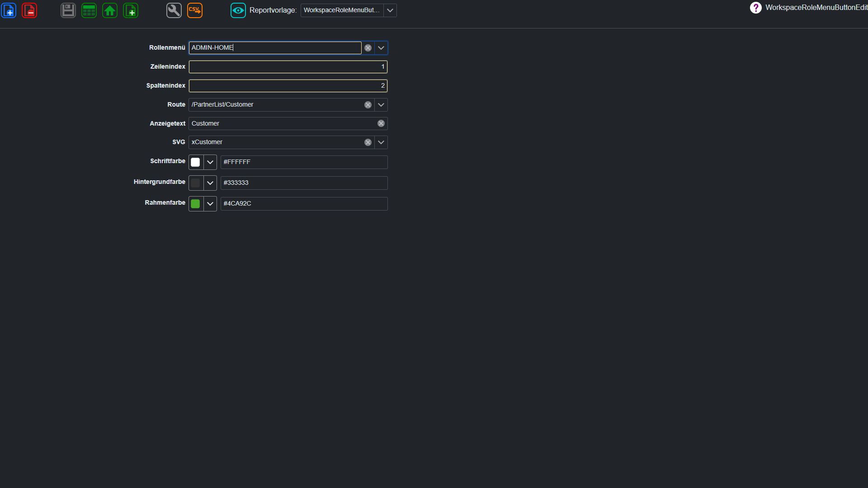Expand the Route dropdown arrow
Screen dimensions: 868x488
(x=381, y=105)
